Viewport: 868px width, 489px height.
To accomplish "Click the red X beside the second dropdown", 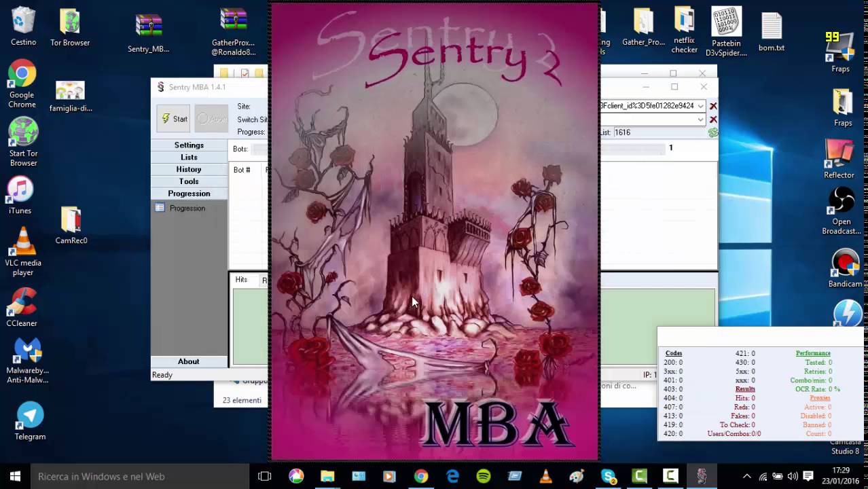I will coord(713,120).
